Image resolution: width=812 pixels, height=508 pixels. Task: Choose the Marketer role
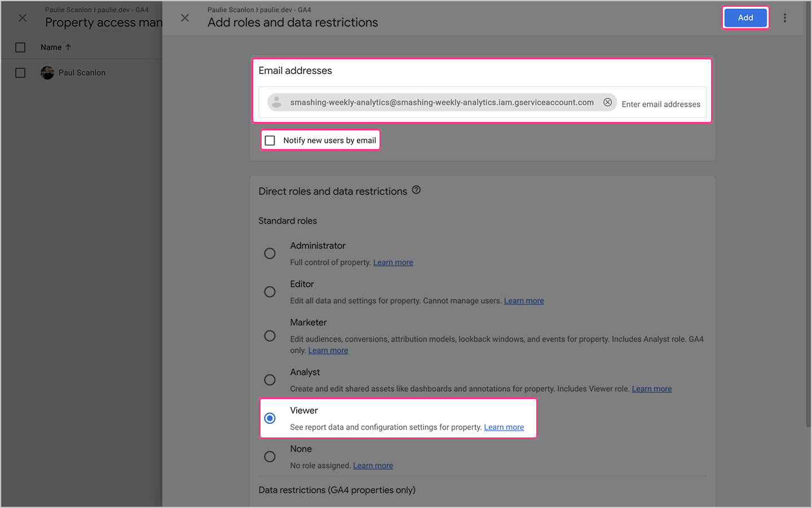(270, 335)
